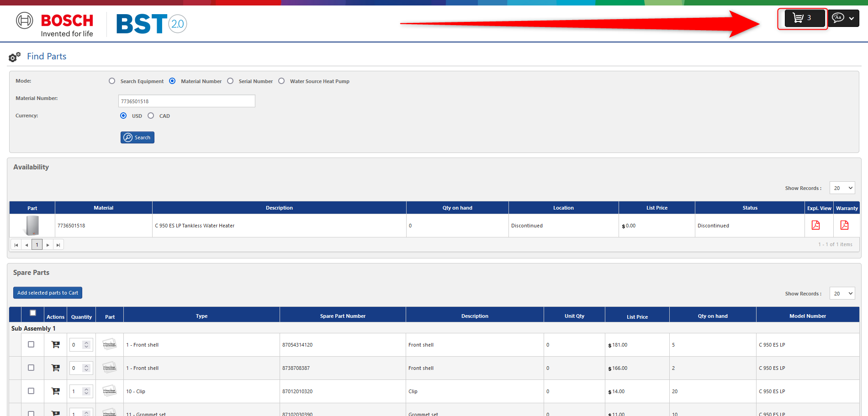The height and width of the screenshot is (416, 868).
Task: Check the row for Clip 87012010320
Action: tap(31, 391)
